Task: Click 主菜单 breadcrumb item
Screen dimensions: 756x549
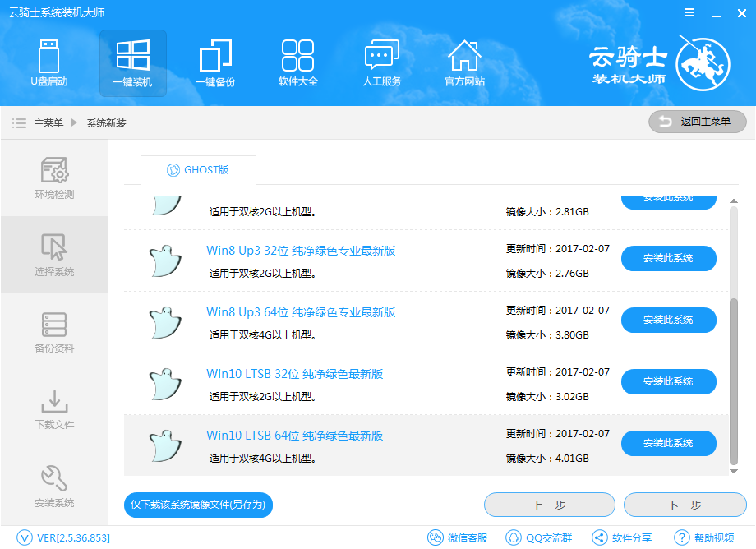Action: [x=48, y=123]
